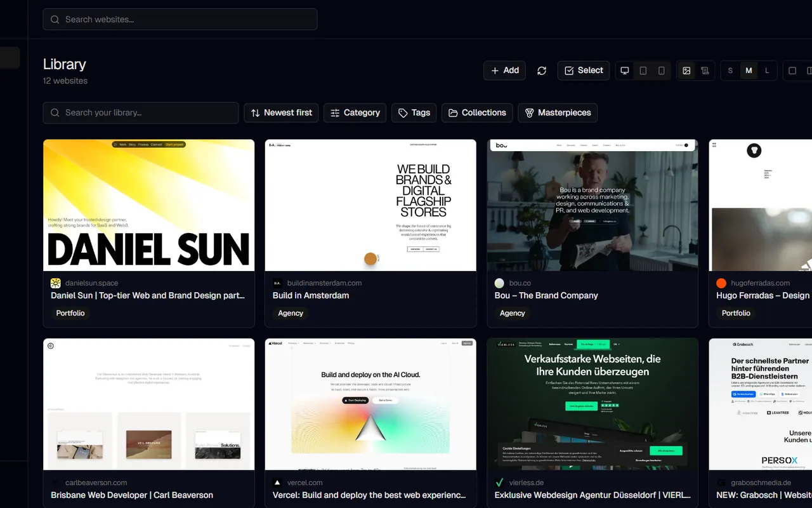
Task: Click the danielsun.space domain text
Action: click(91, 283)
